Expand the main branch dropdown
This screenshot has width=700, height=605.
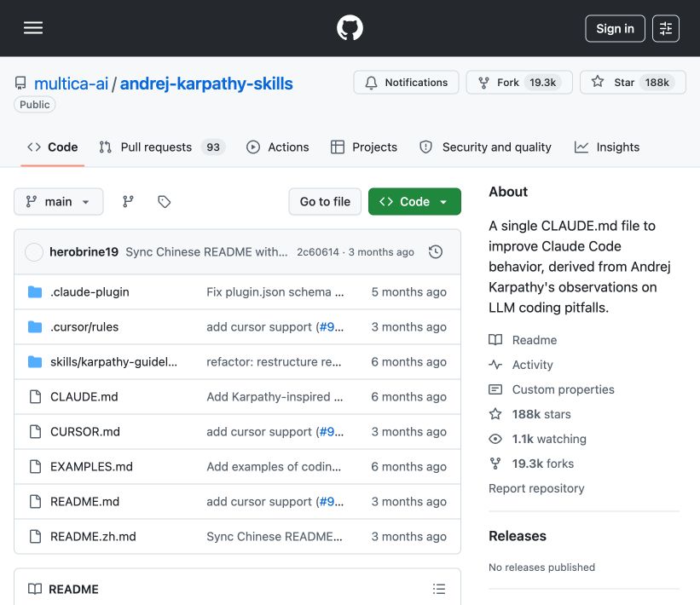point(59,202)
